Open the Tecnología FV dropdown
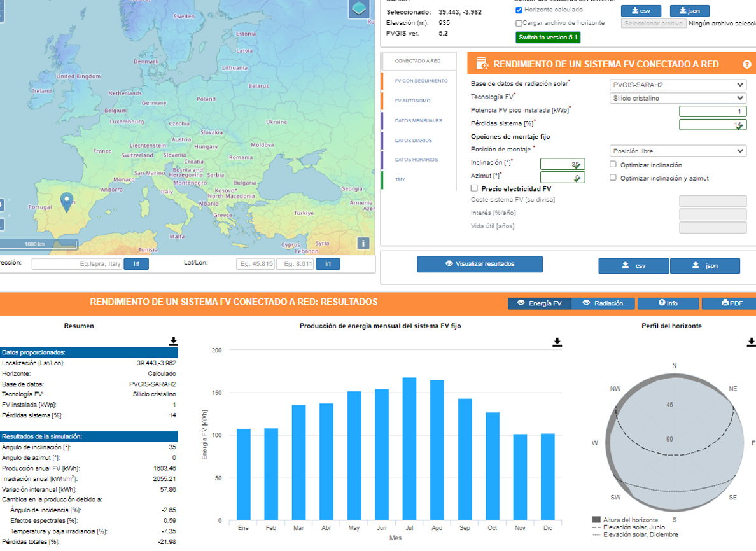756x551 pixels. [678, 98]
